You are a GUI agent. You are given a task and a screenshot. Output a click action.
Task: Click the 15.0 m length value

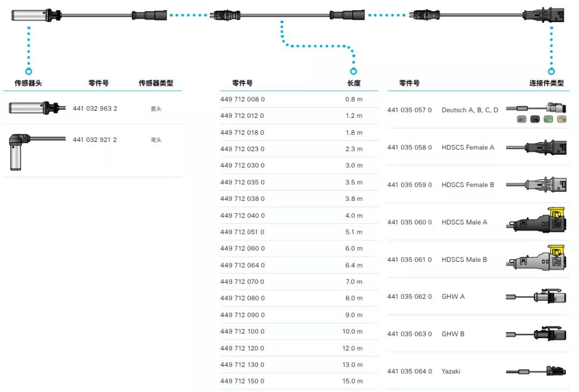pyautogui.click(x=353, y=381)
